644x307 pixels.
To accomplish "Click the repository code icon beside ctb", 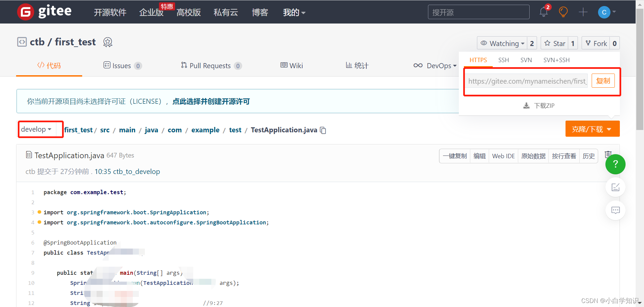I will pyautogui.click(x=22, y=42).
